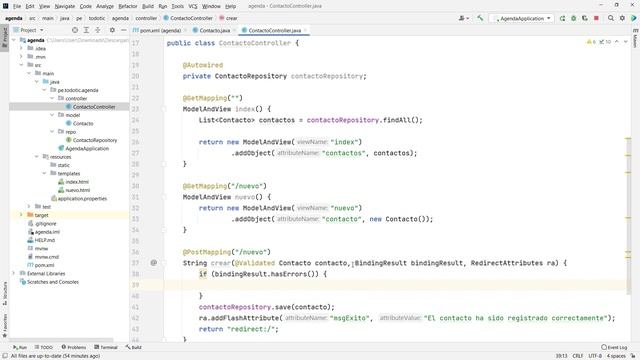This screenshot has width=640, height=360.
Task: Open the Maven side panel
Action: 636,38
